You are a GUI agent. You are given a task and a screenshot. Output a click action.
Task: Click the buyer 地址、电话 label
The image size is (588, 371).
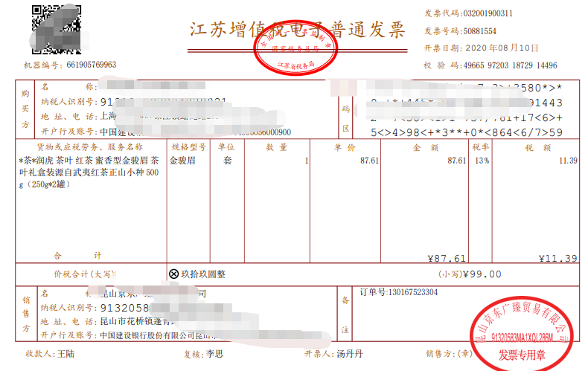point(69,117)
